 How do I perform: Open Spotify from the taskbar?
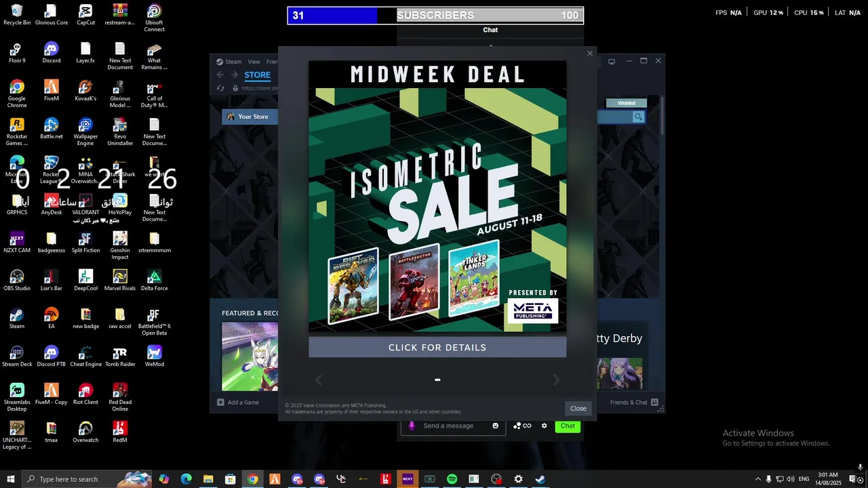[x=452, y=479]
